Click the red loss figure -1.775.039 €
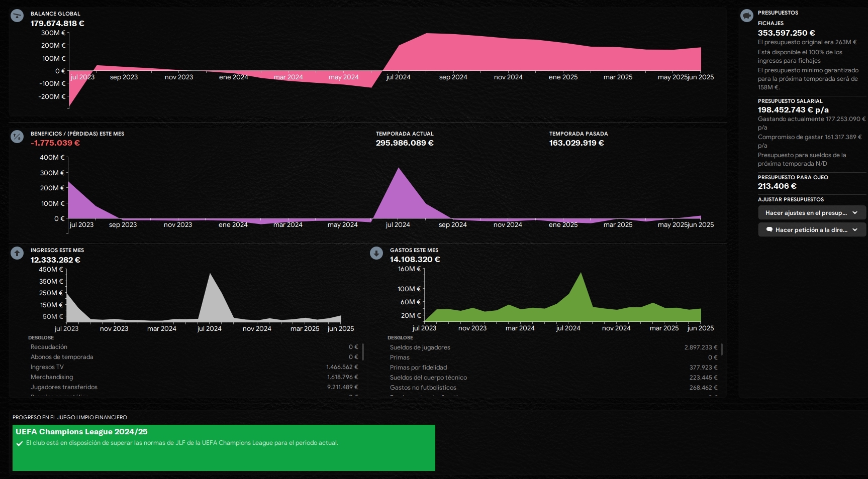868x479 pixels. coord(55,143)
